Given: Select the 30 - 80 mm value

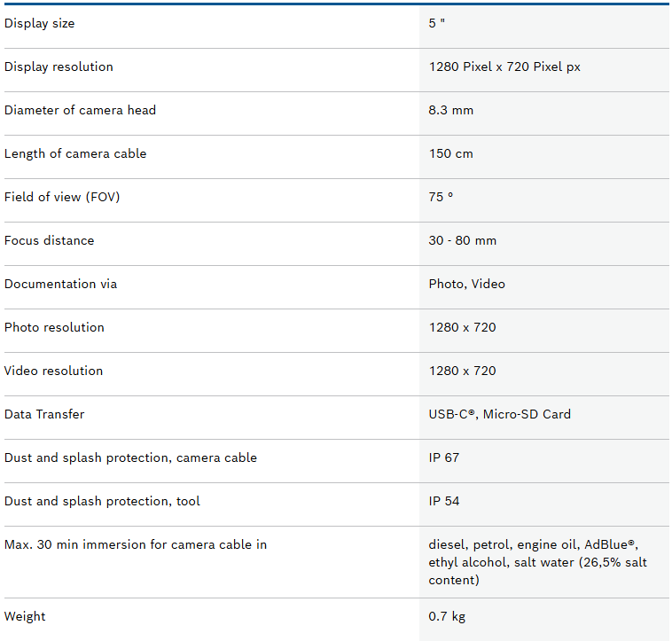Looking at the screenshot, I should pos(463,241).
